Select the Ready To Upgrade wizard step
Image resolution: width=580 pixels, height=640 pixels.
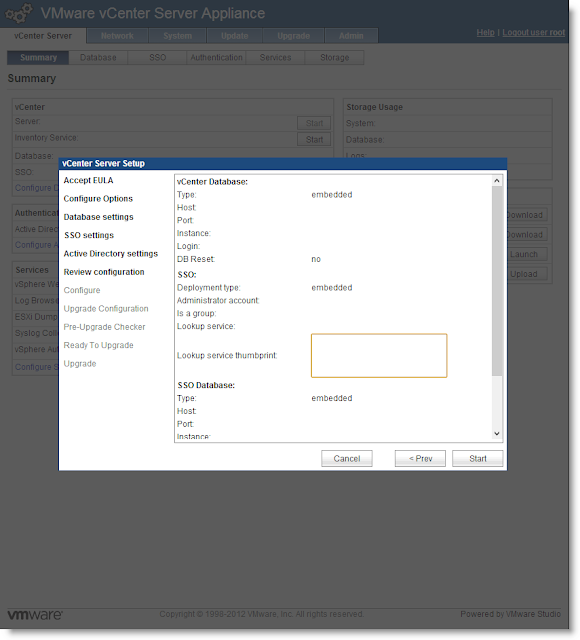click(98, 345)
